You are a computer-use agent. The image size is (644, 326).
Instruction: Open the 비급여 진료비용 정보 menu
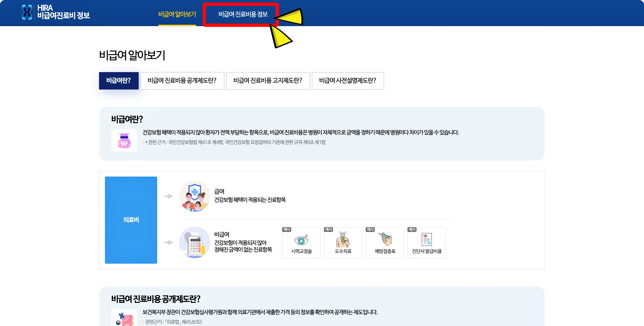point(243,14)
